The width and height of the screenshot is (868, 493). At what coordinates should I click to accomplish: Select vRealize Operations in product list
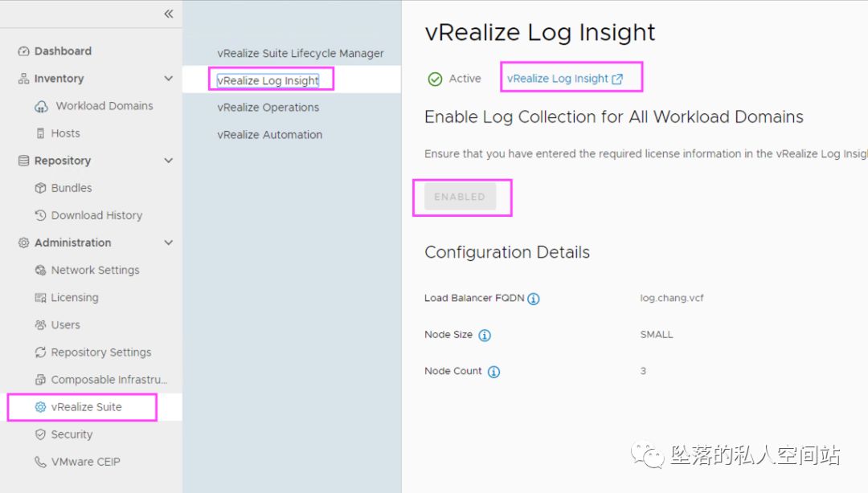tap(268, 108)
